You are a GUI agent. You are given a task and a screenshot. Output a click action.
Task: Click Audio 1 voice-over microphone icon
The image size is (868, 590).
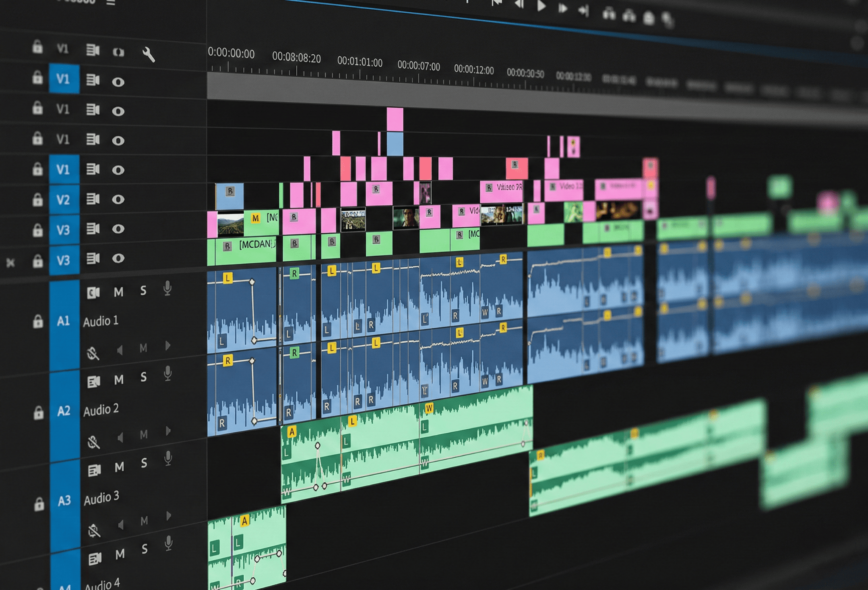coord(168,288)
